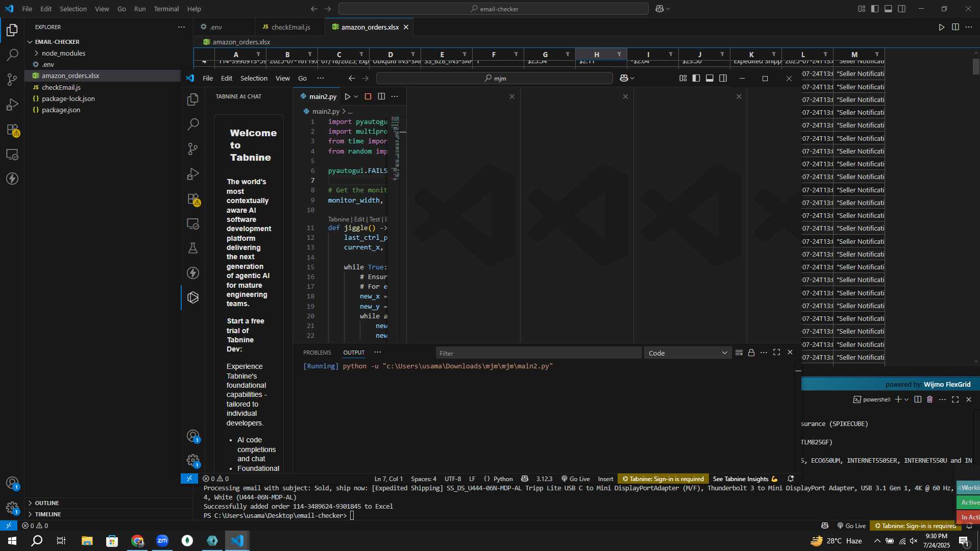Expand the OUTLINE section

[47, 503]
